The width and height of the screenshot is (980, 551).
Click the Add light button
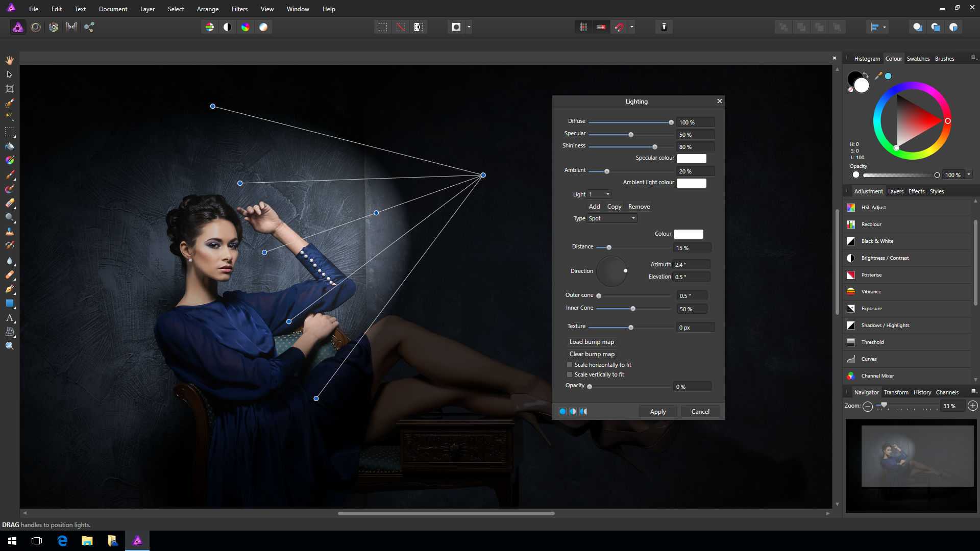tap(594, 206)
